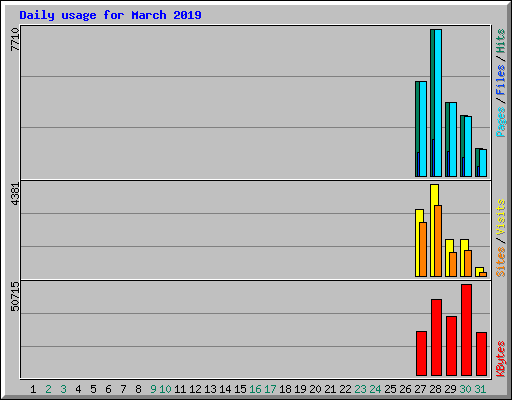Click day 8 on the x-axis

point(138,389)
